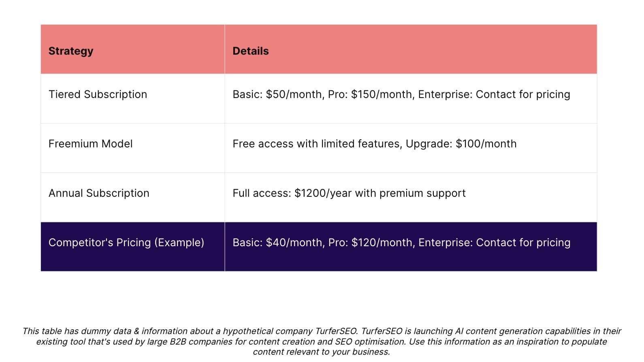Click 'content relevant to your business' footnote line
Image resolution: width=644 pixels, height=362 pixels.
pos(321,352)
